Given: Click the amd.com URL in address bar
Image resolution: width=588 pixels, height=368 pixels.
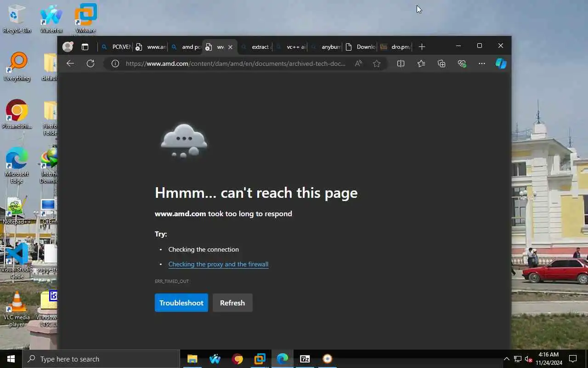Looking at the screenshot, I should 236,63.
